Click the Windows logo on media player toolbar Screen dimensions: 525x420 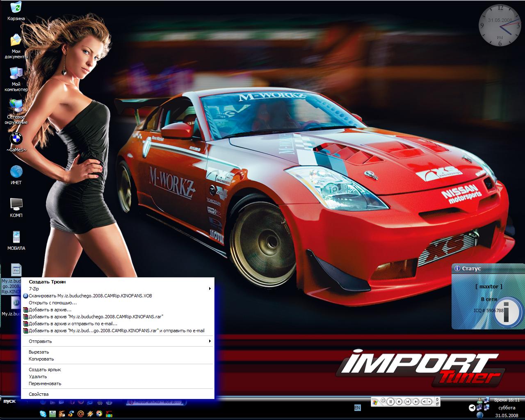(375, 402)
